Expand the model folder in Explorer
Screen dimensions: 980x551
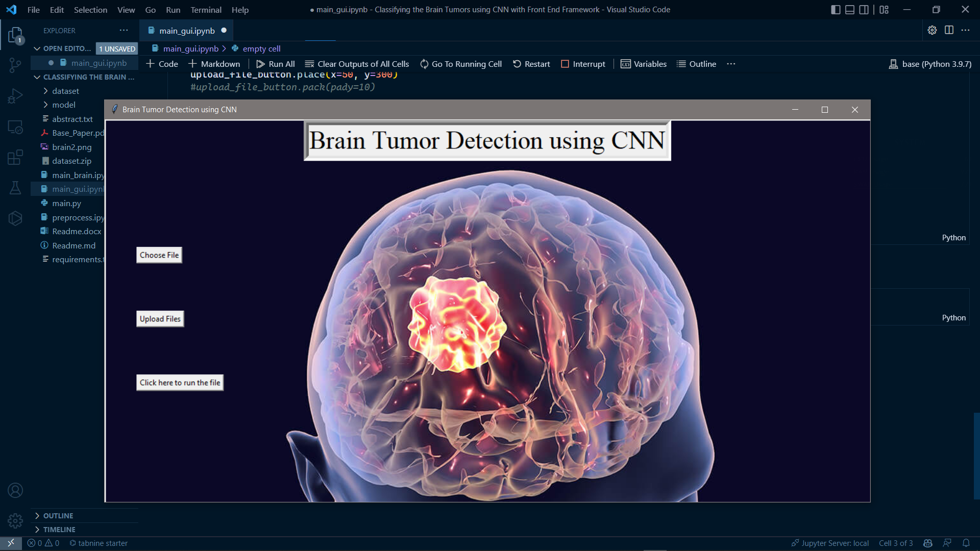(63, 105)
